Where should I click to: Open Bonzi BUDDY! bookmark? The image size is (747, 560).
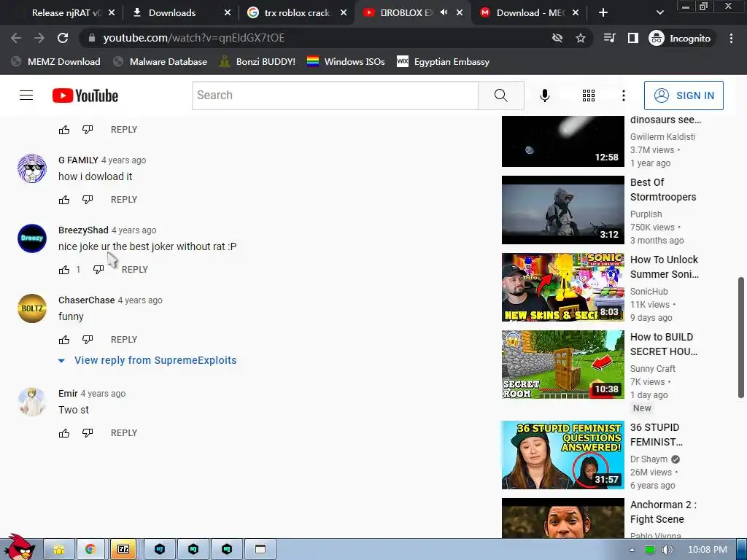tap(258, 62)
